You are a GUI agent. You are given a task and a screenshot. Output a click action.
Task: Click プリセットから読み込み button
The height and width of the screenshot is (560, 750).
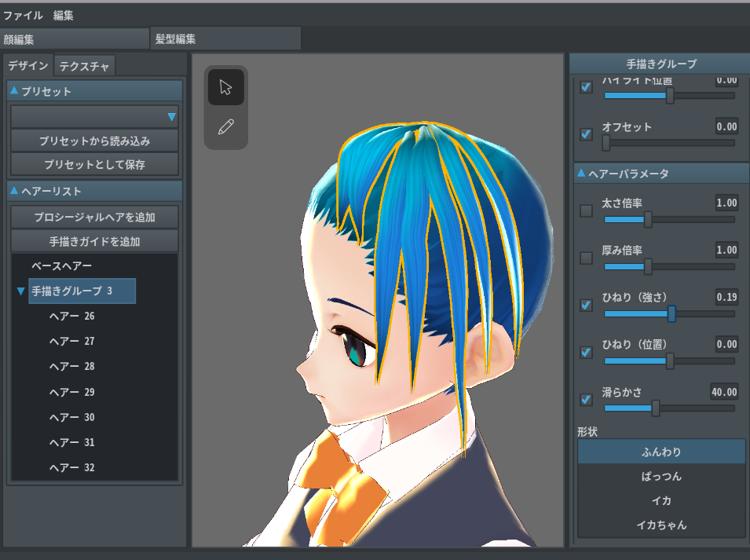[95, 141]
